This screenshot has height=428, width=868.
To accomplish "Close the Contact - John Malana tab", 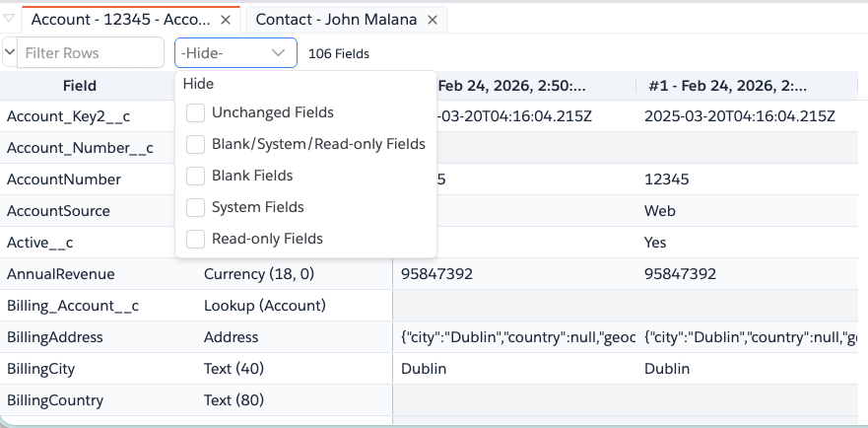I will [433, 20].
